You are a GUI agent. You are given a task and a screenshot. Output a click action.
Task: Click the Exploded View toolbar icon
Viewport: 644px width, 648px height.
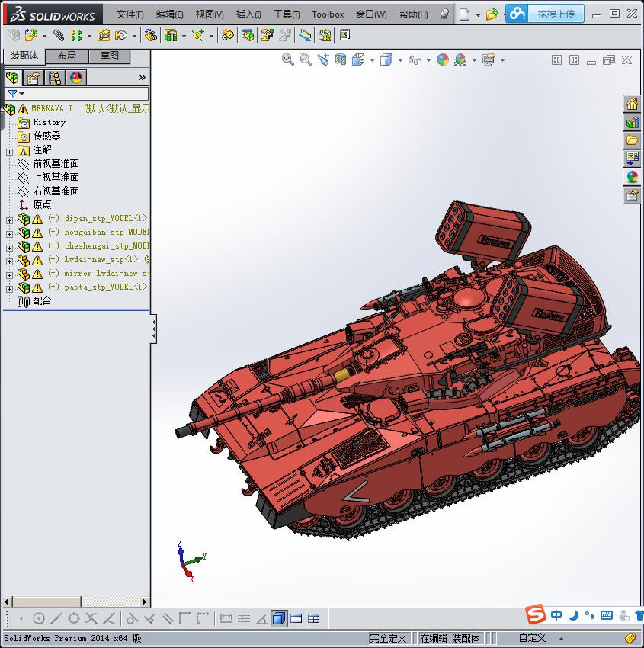click(268, 36)
